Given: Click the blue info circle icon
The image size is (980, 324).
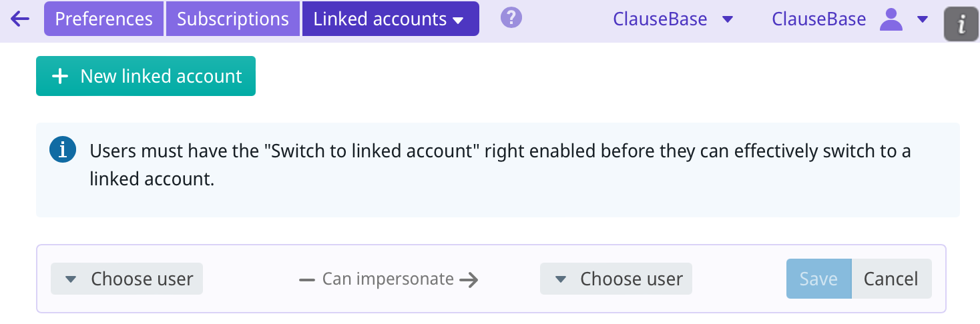Looking at the screenshot, I should [63, 150].
